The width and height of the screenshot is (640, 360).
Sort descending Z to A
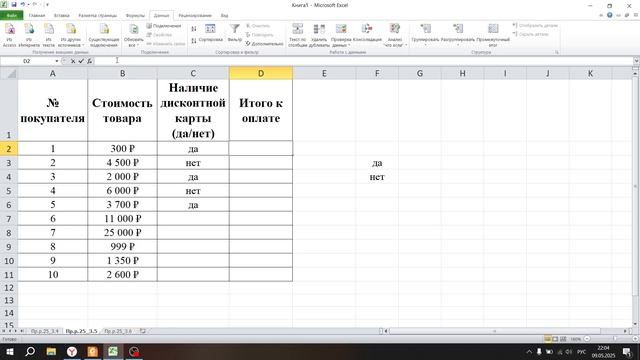(x=194, y=40)
